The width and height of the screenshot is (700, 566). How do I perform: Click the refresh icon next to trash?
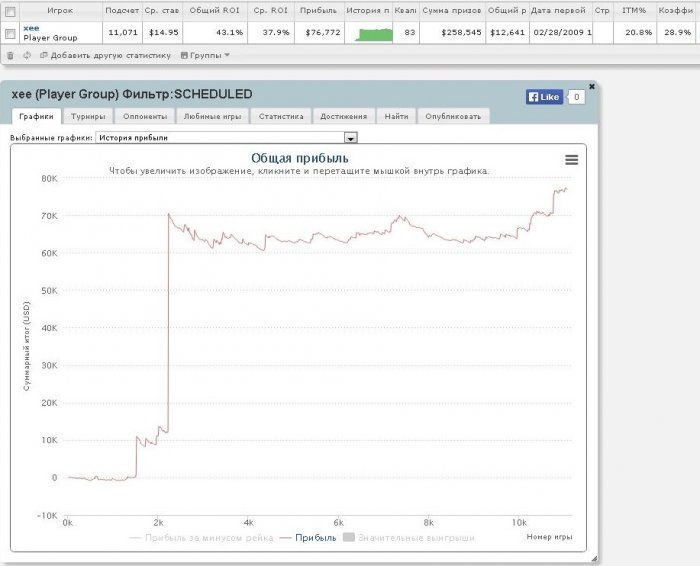pos(27,55)
